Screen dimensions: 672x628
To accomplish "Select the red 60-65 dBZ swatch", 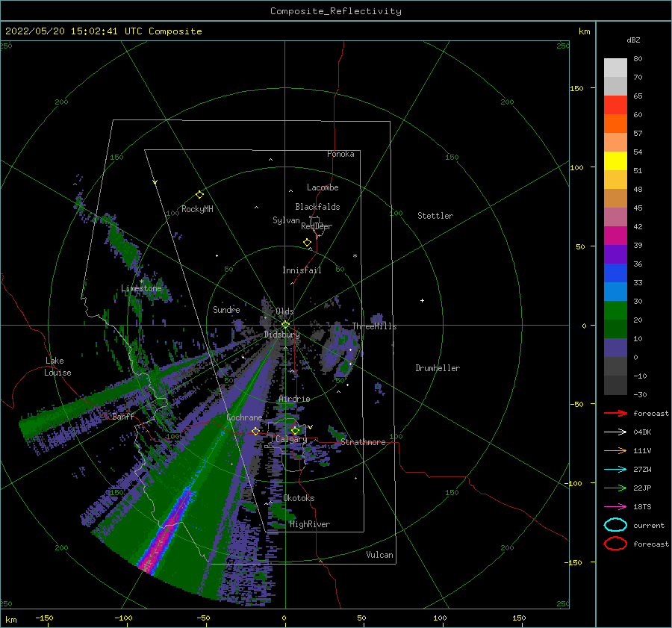I will pyautogui.click(x=615, y=105).
